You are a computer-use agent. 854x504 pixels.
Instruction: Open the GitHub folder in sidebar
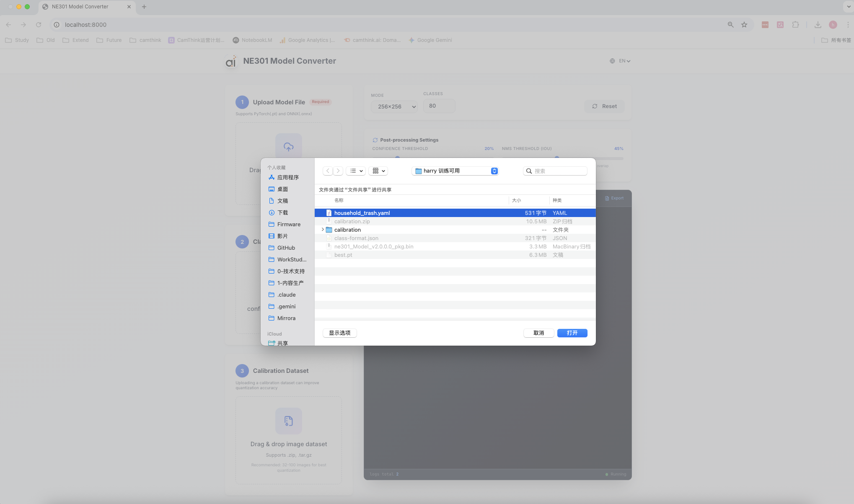click(286, 248)
